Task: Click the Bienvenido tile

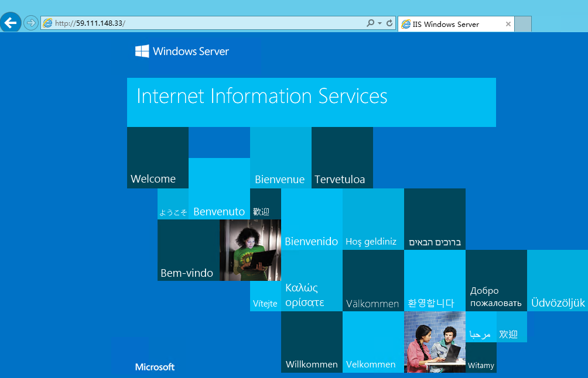Action: pos(312,219)
